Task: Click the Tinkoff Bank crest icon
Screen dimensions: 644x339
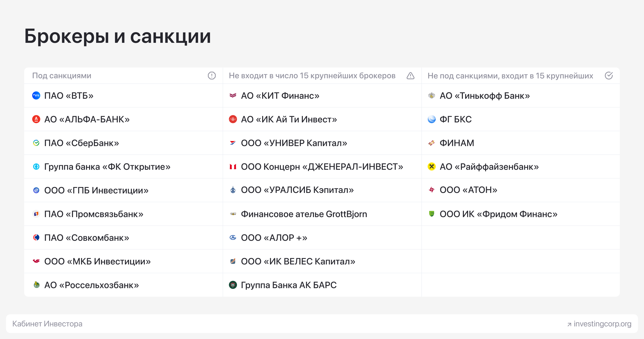Action: tap(432, 95)
